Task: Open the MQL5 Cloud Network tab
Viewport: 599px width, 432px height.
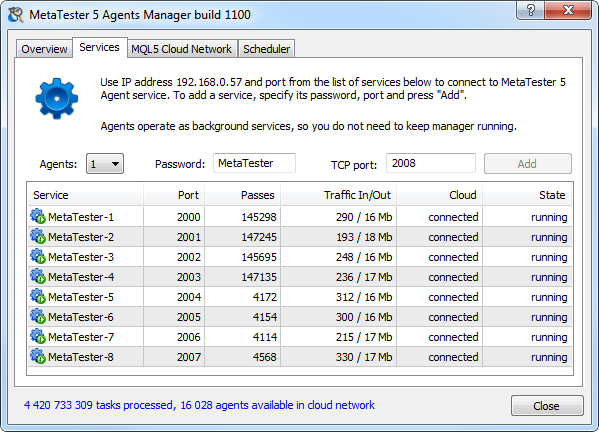Action: point(181,49)
